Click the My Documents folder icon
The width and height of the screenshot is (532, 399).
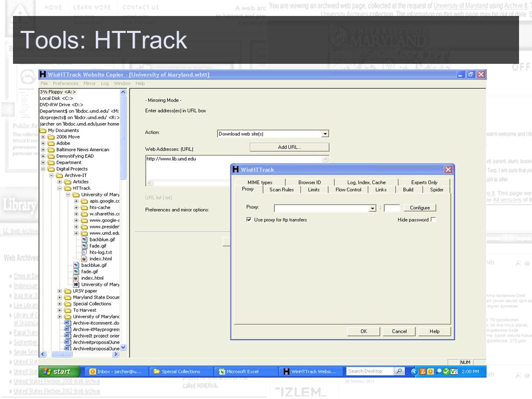(43, 131)
